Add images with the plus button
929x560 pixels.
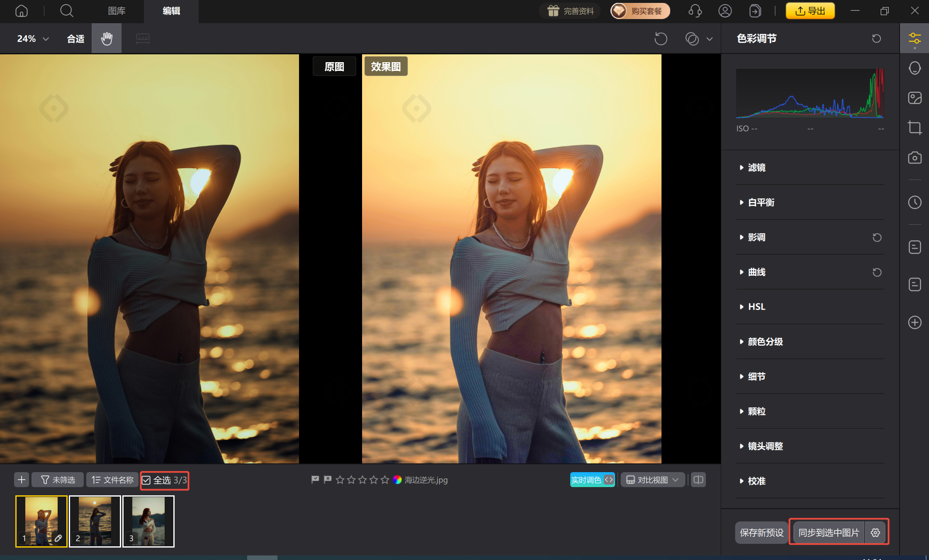pyautogui.click(x=22, y=480)
